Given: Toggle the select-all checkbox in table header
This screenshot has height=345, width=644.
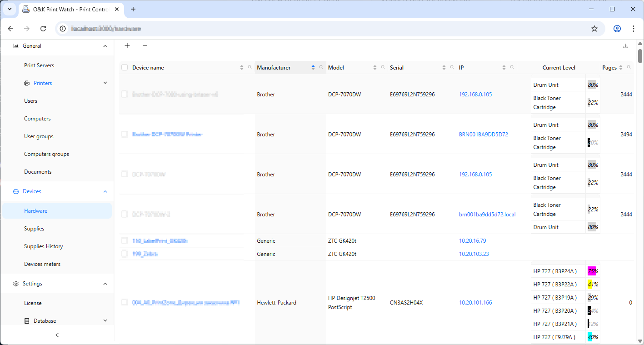Looking at the screenshot, I should [125, 68].
